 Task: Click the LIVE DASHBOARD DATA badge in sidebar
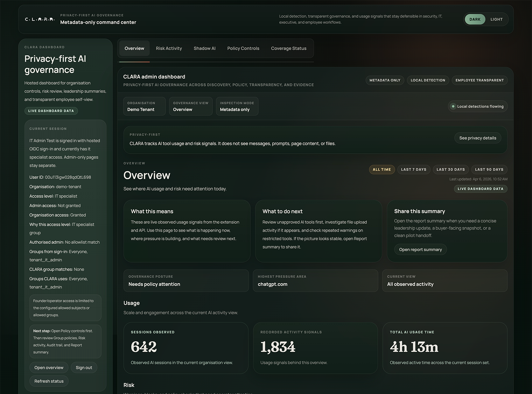51,111
